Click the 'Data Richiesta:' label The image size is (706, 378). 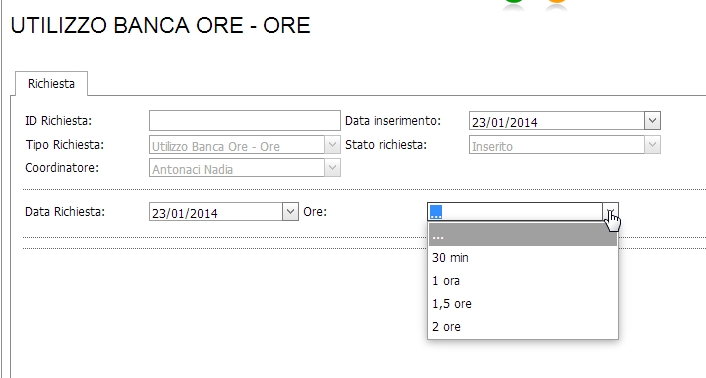(x=65, y=212)
